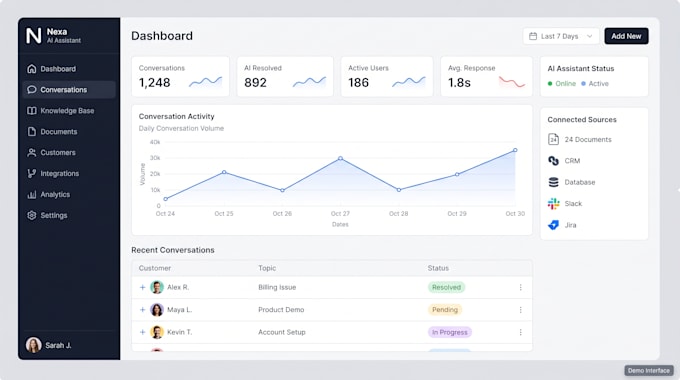
Task: Click the Oct 27 chart peak point
Action: pyautogui.click(x=340, y=158)
